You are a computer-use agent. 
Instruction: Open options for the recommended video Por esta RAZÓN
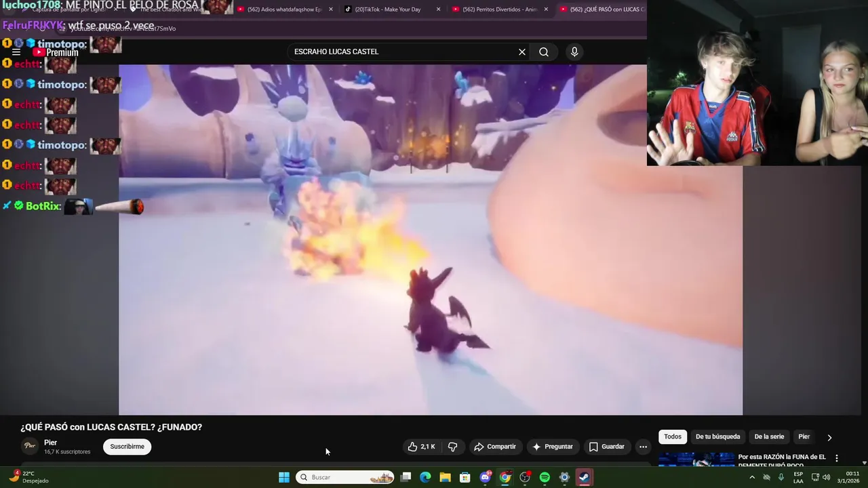coord(837,458)
